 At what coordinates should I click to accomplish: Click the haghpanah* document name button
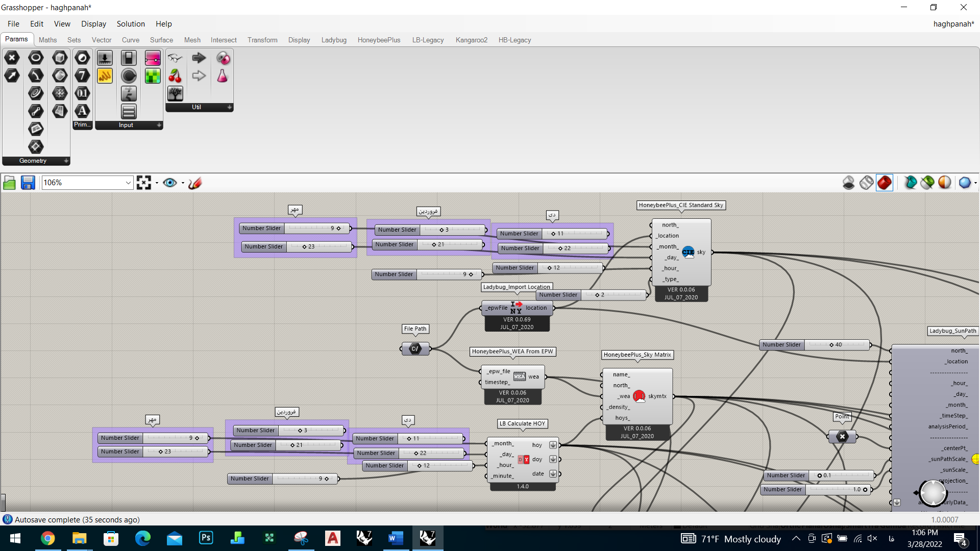[953, 24]
